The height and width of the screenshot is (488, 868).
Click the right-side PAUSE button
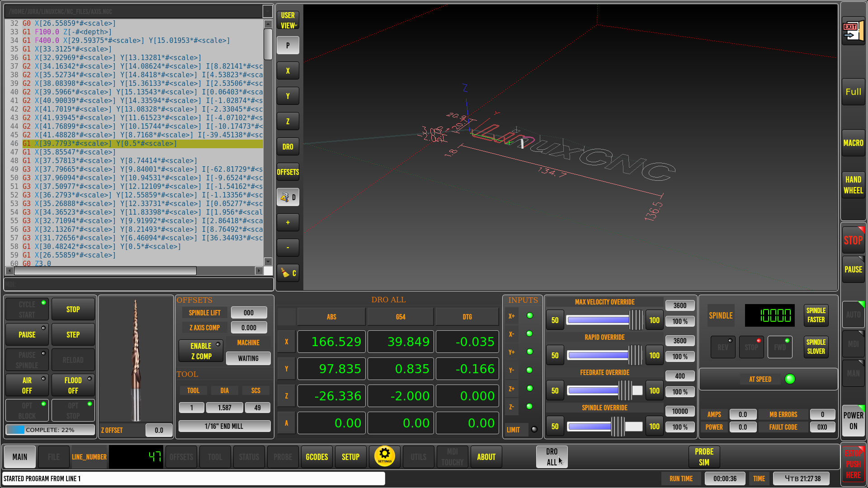(853, 269)
